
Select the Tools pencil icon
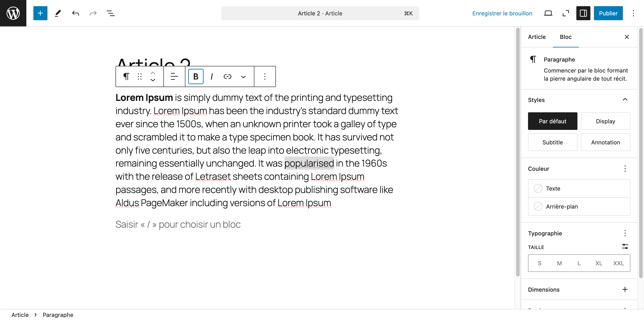(x=58, y=13)
